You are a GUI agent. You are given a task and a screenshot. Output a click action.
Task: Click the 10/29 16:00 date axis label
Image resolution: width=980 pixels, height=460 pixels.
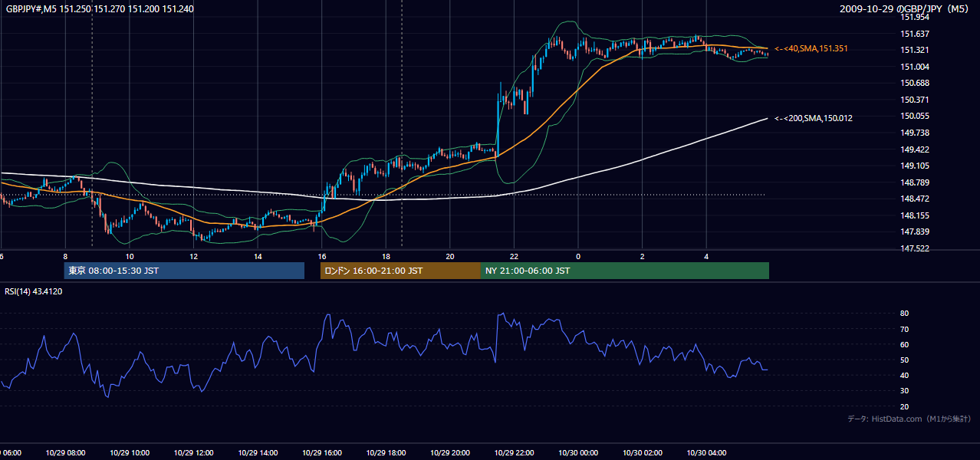322,452
